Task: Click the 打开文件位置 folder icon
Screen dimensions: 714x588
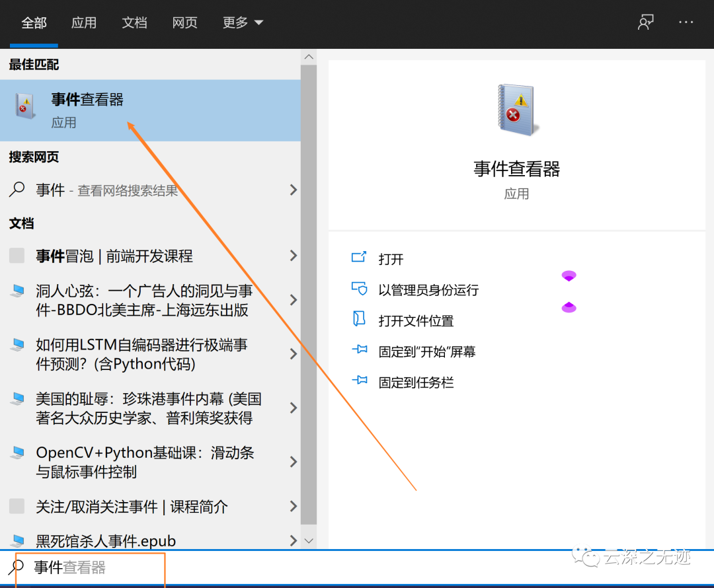Action: tap(360, 320)
